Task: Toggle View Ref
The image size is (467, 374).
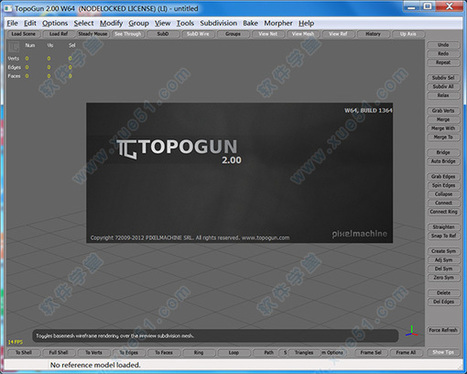Action: [x=338, y=34]
